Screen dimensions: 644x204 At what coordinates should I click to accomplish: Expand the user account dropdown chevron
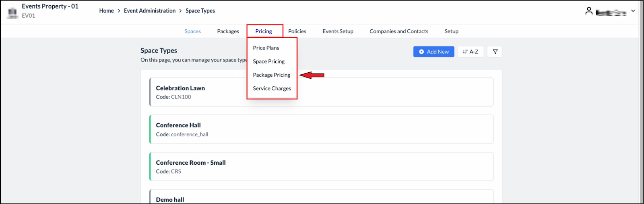(x=633, y=11)
